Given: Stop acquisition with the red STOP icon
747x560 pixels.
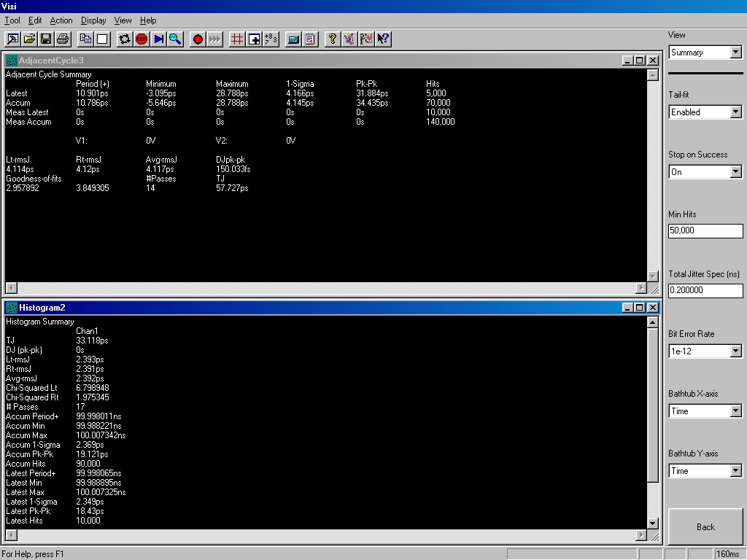Looking at the screenshot, I should [x=142, y=39].
